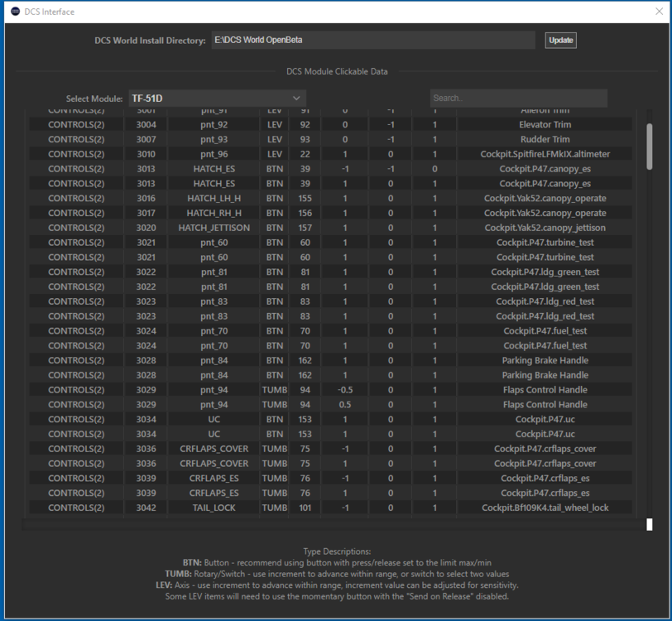
Task: Click the horizontal scrollbar thumb under the table
Action: pyautogui.click(x=650, y=524)
